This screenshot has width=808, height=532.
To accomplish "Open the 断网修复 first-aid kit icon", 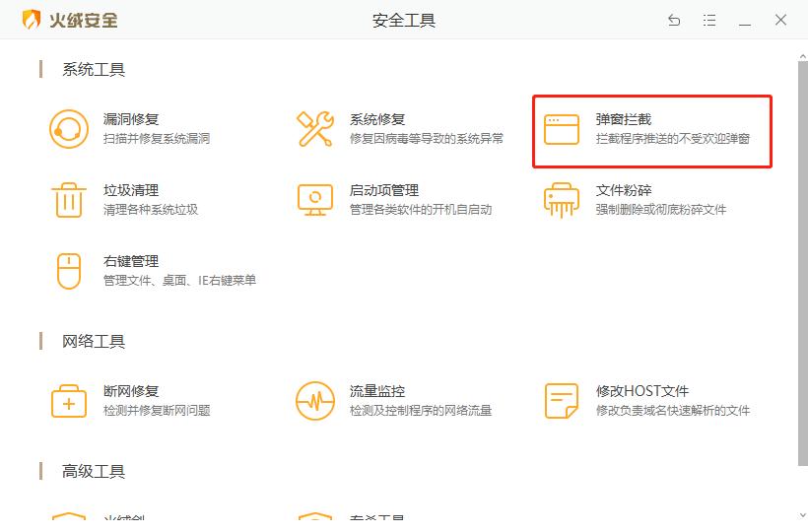I will pyautogui.click(x=69, y=401).
